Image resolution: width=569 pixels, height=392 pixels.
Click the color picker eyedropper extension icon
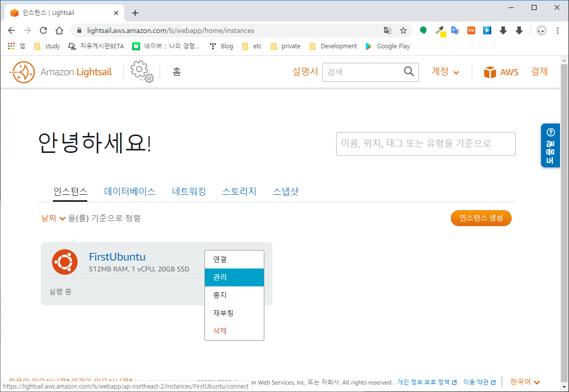(x=440, y=31)
